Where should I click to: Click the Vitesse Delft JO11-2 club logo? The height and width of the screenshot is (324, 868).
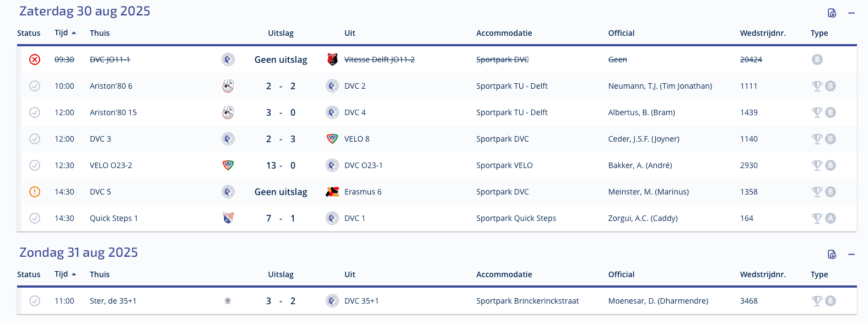[332, 60]
